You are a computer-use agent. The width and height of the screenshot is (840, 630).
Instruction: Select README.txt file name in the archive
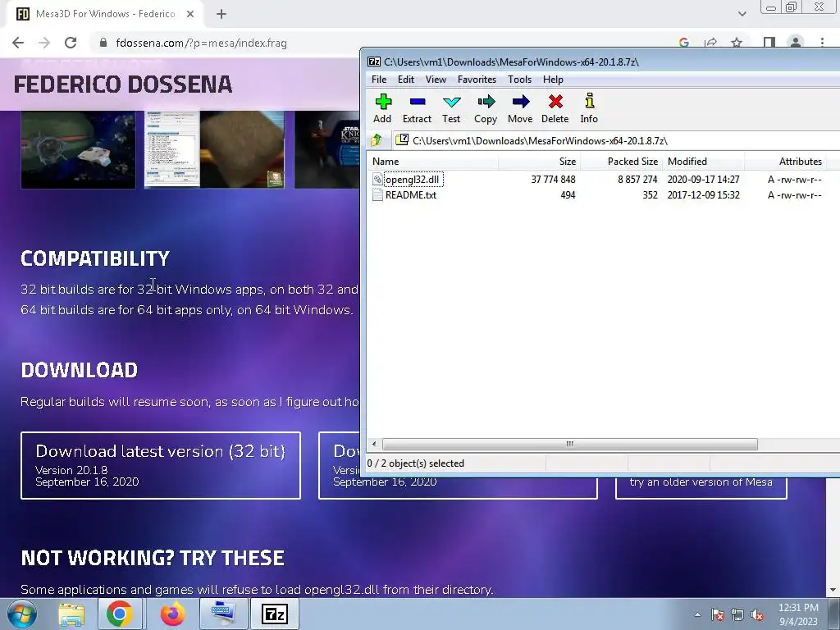[411, 195]
